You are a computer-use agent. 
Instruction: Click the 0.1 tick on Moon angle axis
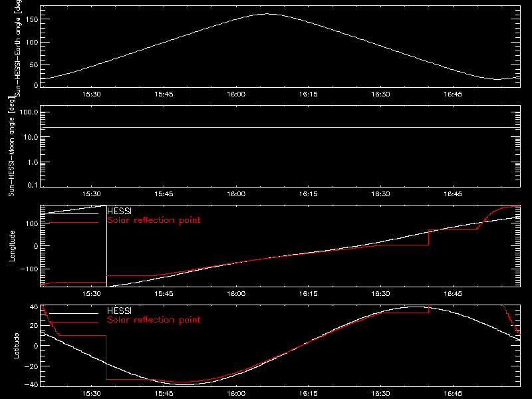[33, 185]
